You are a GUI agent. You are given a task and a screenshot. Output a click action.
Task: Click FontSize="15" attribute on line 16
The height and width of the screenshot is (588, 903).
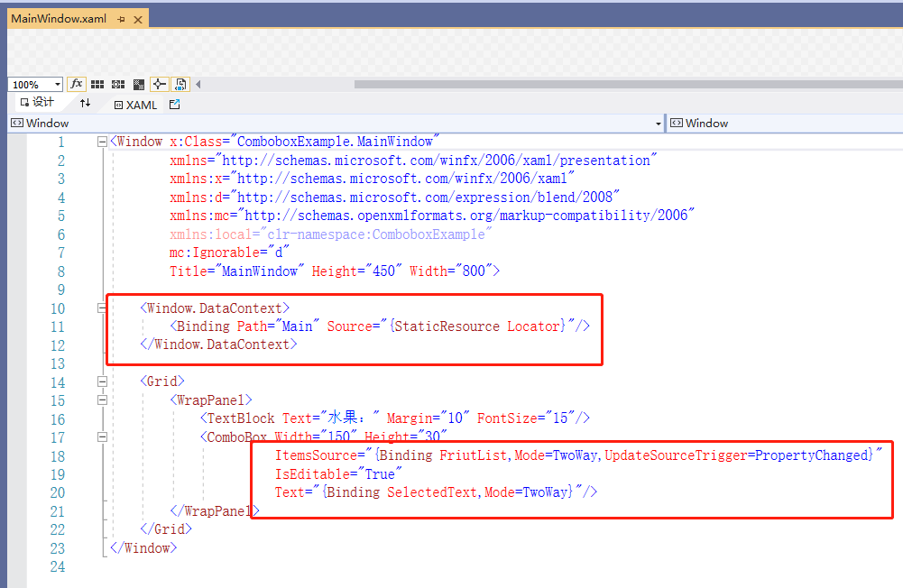(x=526, y=418)
